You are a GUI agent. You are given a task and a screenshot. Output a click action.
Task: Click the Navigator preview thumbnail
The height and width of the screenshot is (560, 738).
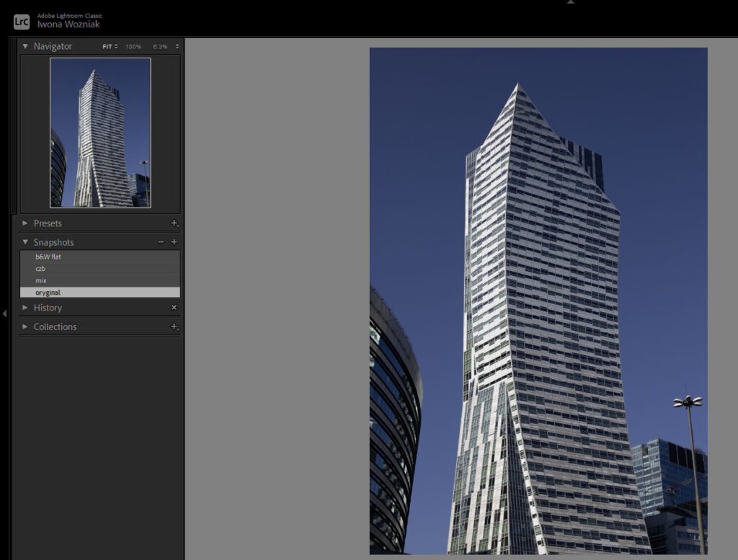click(99, 132)
